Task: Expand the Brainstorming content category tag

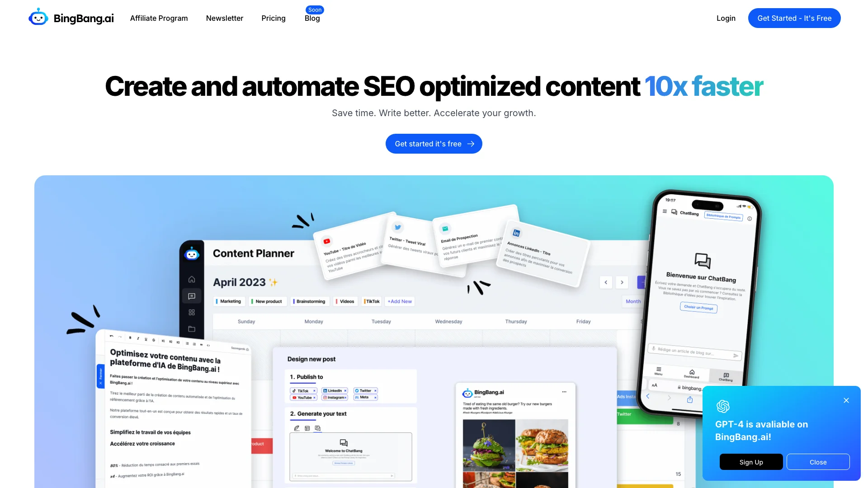Action: tap(309, 301)
